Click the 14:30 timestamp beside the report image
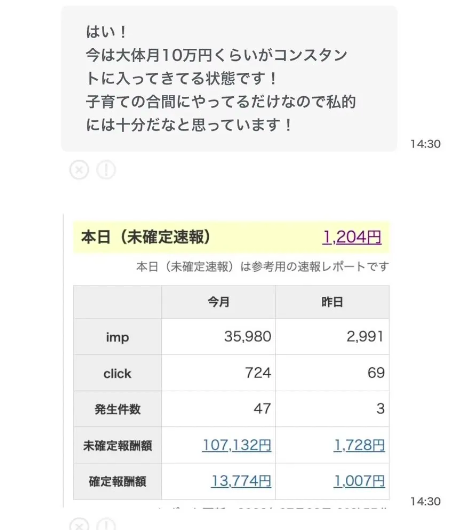 [425, 501]
